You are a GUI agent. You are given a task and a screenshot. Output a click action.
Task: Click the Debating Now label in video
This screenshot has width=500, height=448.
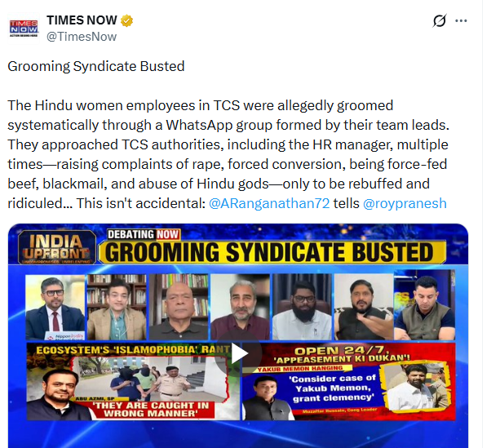click(144, 234)
